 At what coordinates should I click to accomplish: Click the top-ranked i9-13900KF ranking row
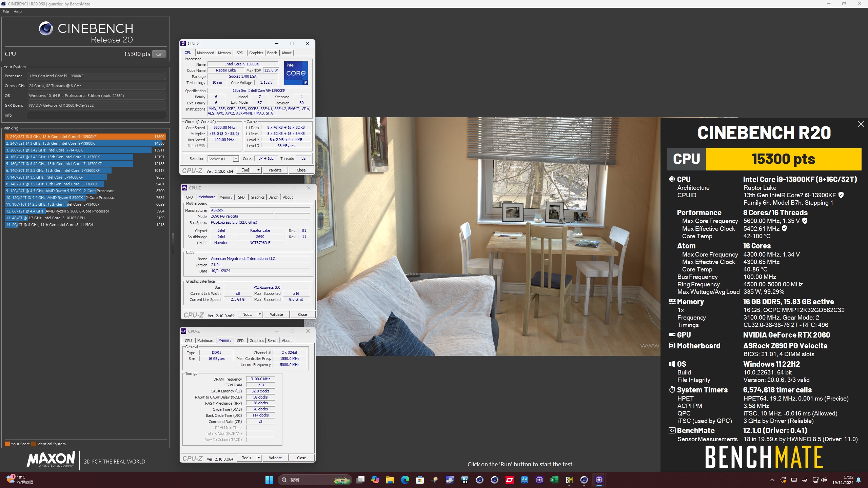85,137
